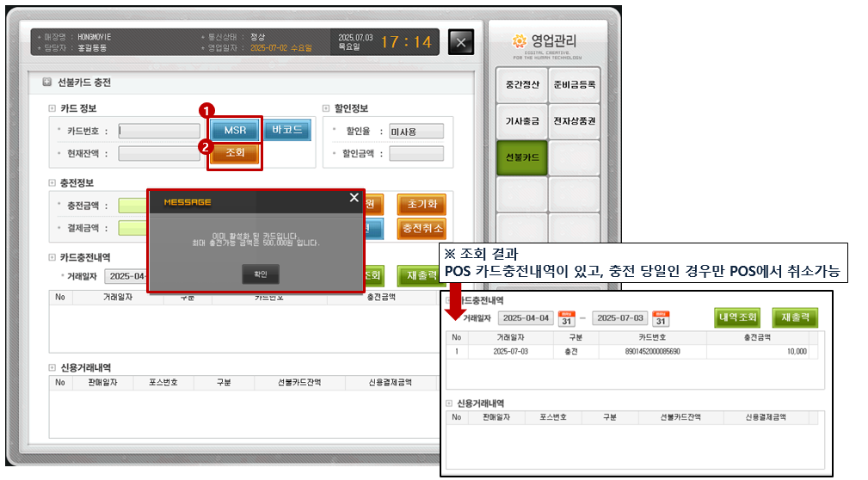
Task: Confirm the message with the 확인 button
Action: point(260,274)
